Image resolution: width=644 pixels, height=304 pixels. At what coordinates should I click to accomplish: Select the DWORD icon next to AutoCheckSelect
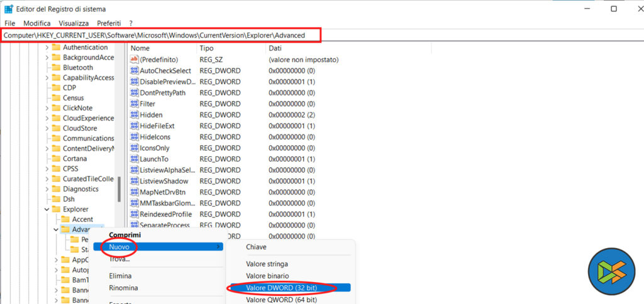pyautogui.click(x=134, y=71)
